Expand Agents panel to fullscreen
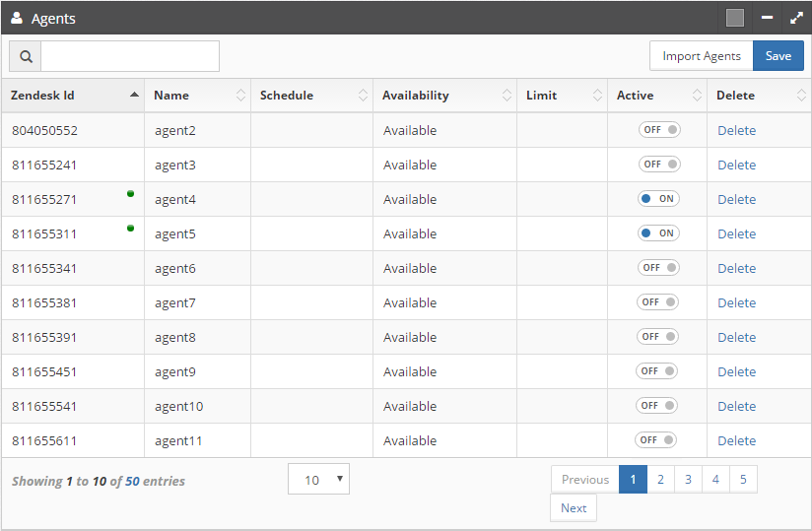The image size is (812, 531). click(796, 18)
